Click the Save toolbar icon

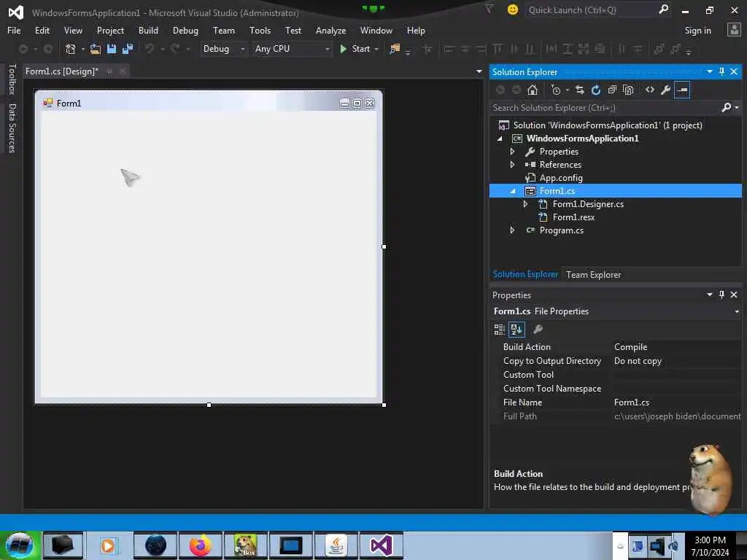coord(112,49)
